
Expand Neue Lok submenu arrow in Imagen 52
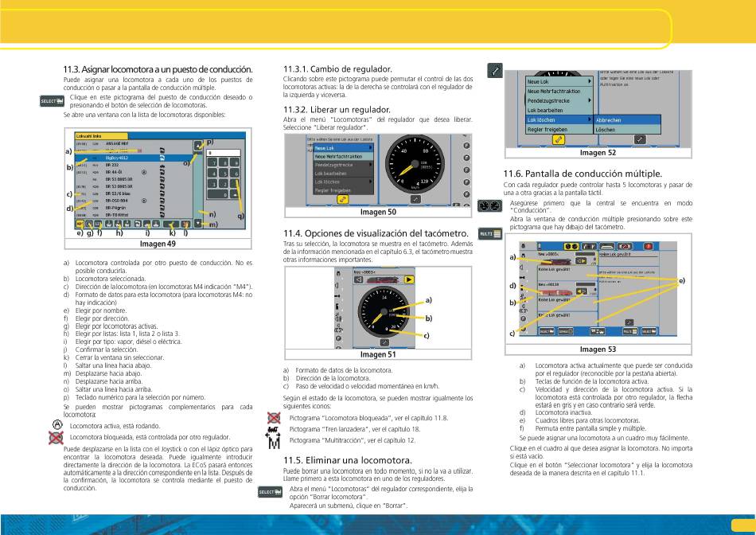589,81
